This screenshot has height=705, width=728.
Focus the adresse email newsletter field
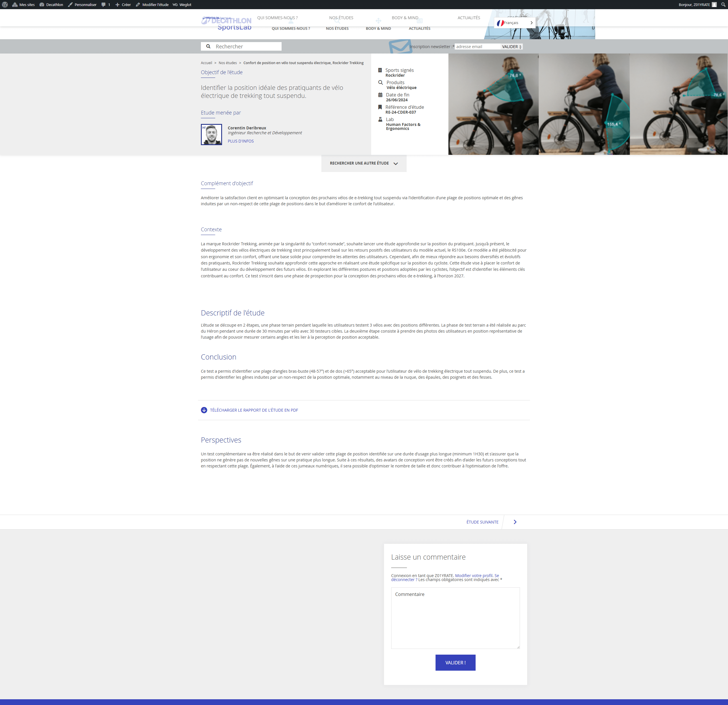coord(477,46)
